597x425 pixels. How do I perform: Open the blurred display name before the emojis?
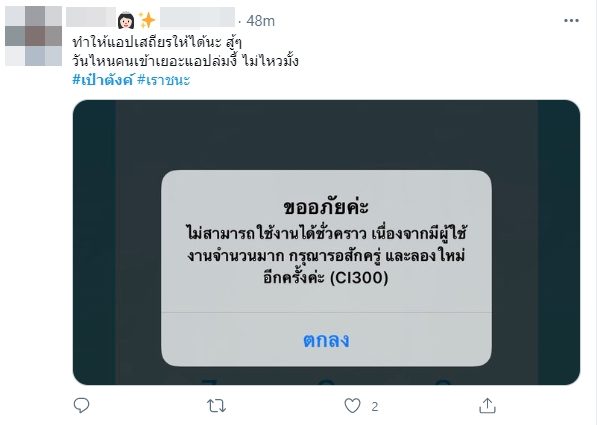tap(91, 17)
